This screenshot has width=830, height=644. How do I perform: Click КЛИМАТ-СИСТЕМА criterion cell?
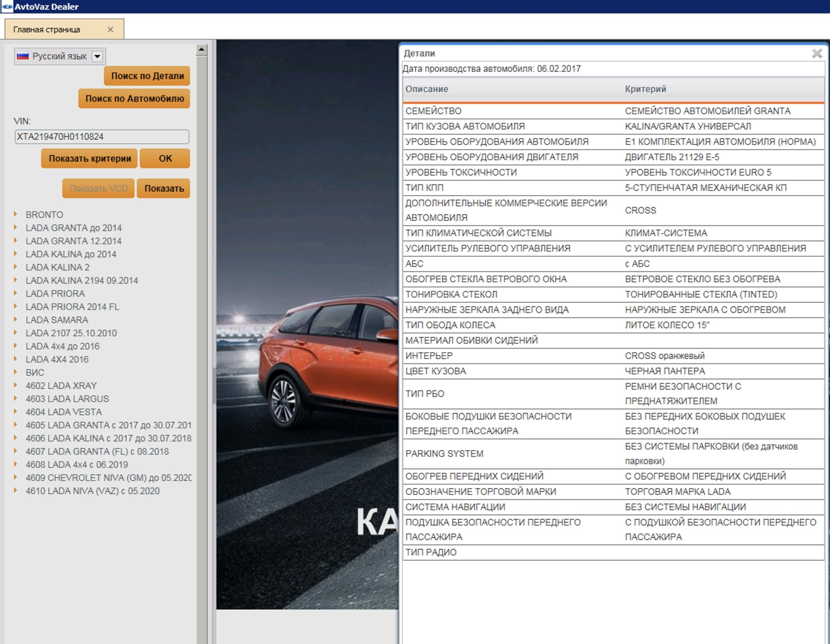point(666,233)
